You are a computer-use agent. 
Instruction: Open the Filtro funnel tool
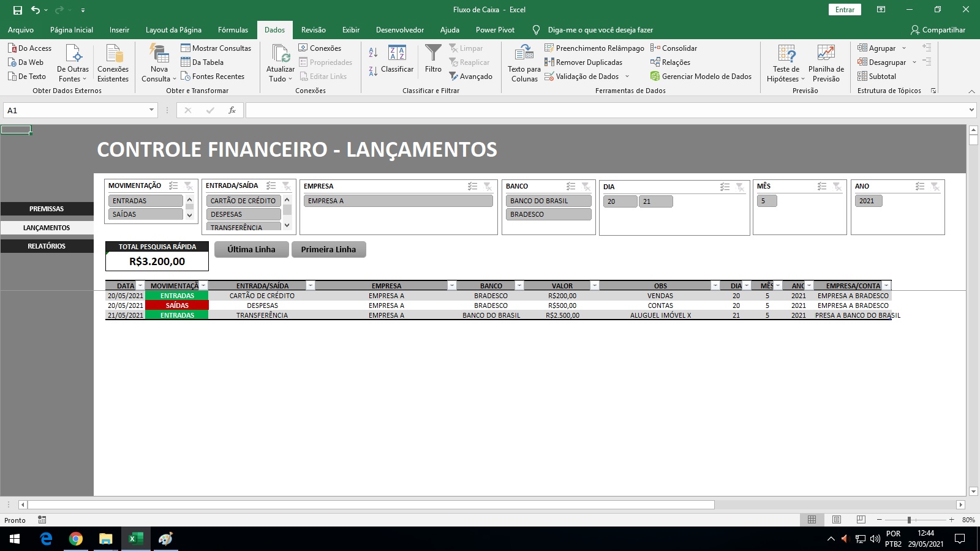click(x=433, y=59)
